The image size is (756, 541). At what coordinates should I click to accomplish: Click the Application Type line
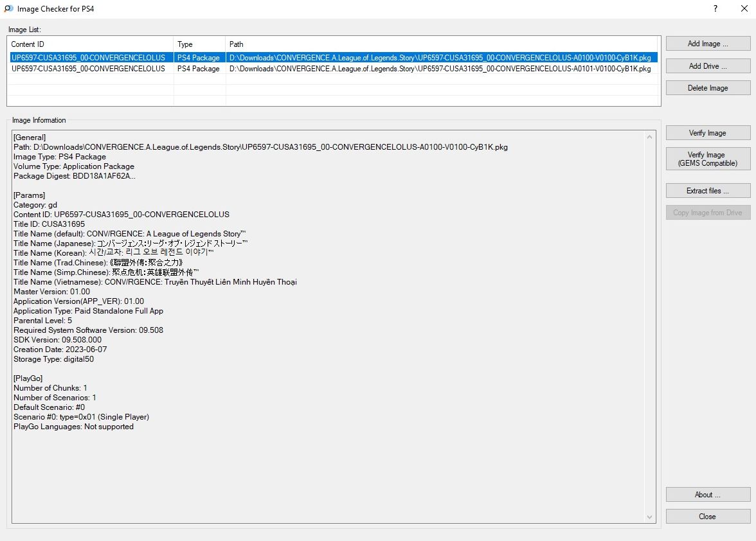pos(88,311)
